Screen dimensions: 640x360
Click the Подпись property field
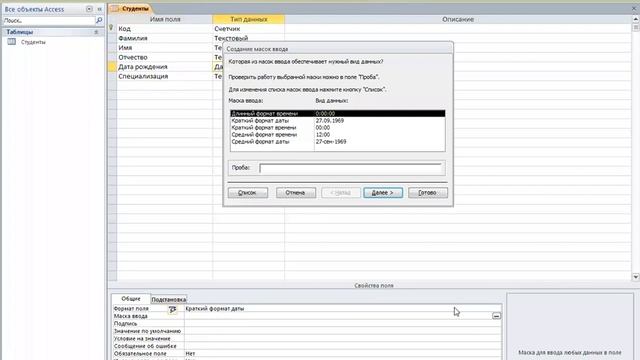point(343,324)
